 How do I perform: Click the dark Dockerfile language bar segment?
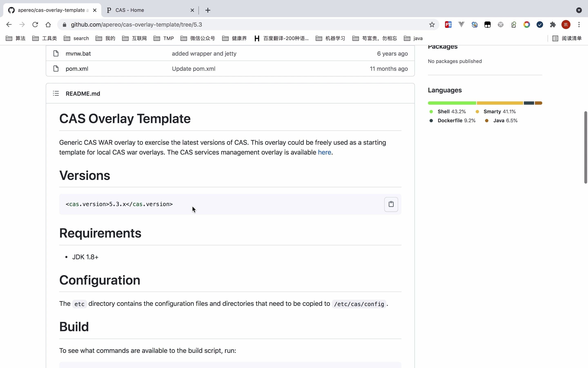coord(529,103)
